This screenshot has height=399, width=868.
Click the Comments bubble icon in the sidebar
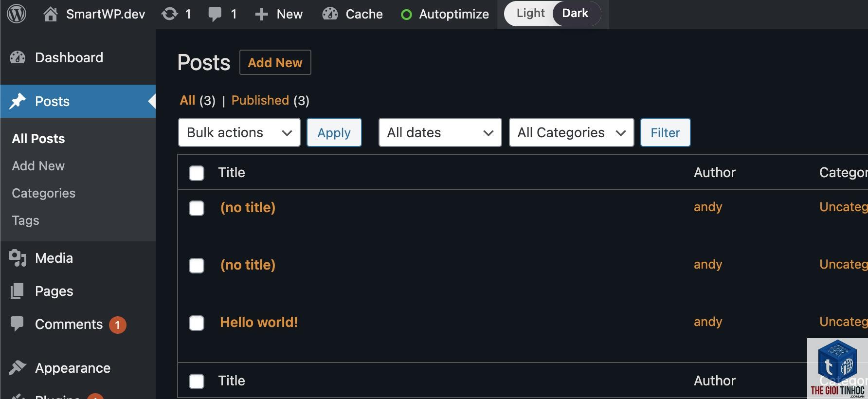tap(17, 324)
